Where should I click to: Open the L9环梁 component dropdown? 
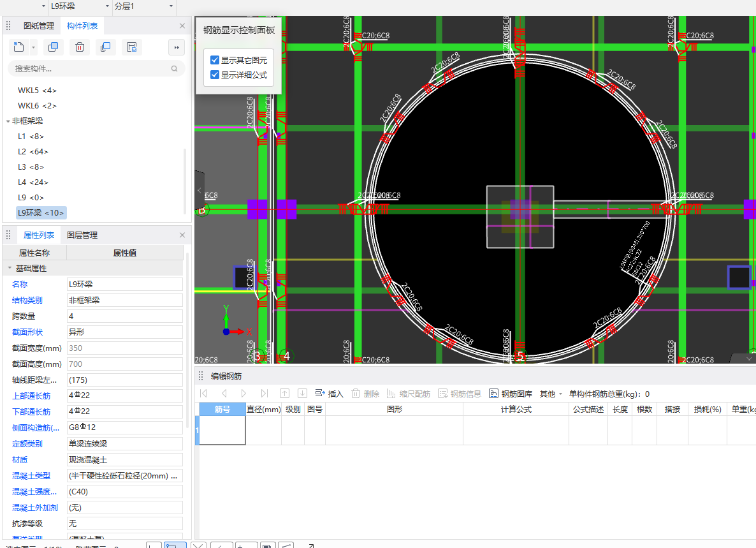[x=107, y=6]
